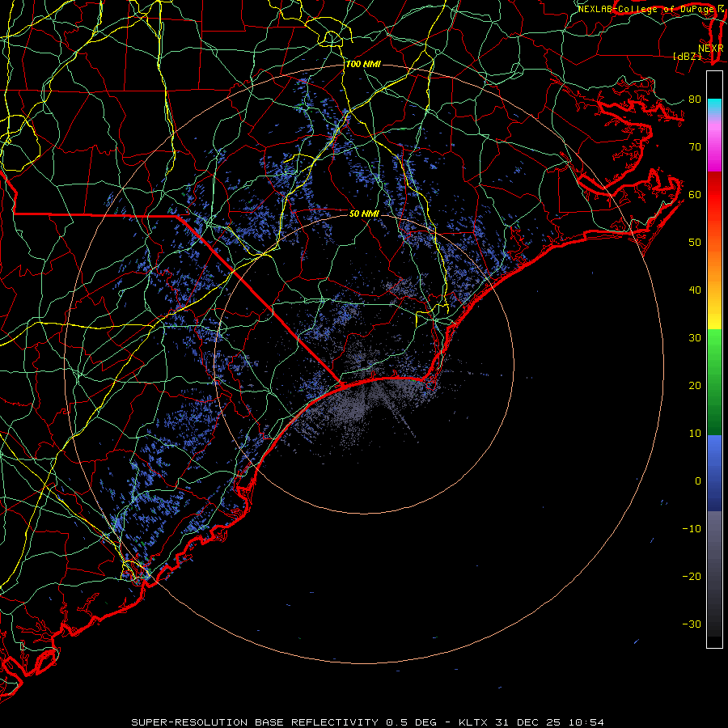This screenshot has width=728, height=728.
Task: Select the 60 value on the dBZ scale
Action: (x=695, y=194)
